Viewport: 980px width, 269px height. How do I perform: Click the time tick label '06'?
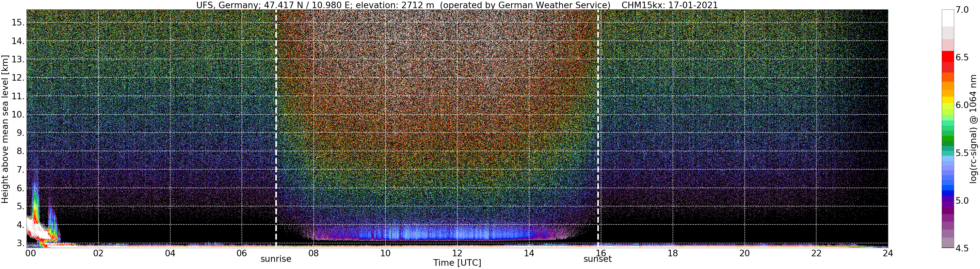[242, 253]
